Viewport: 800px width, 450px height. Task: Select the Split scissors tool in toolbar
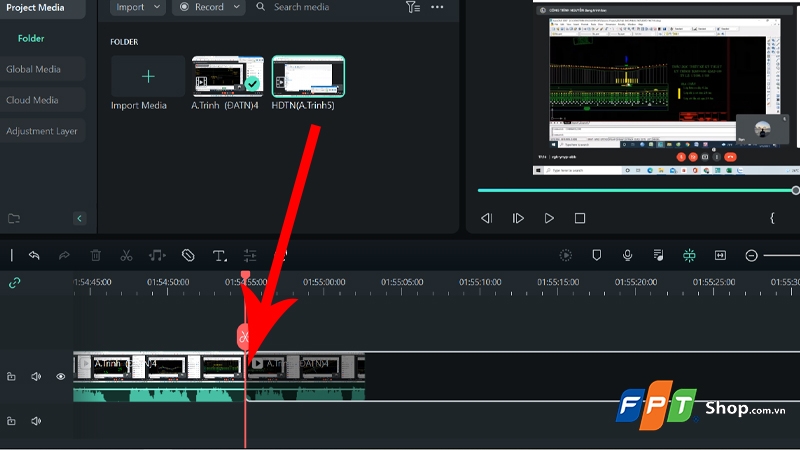126,256
